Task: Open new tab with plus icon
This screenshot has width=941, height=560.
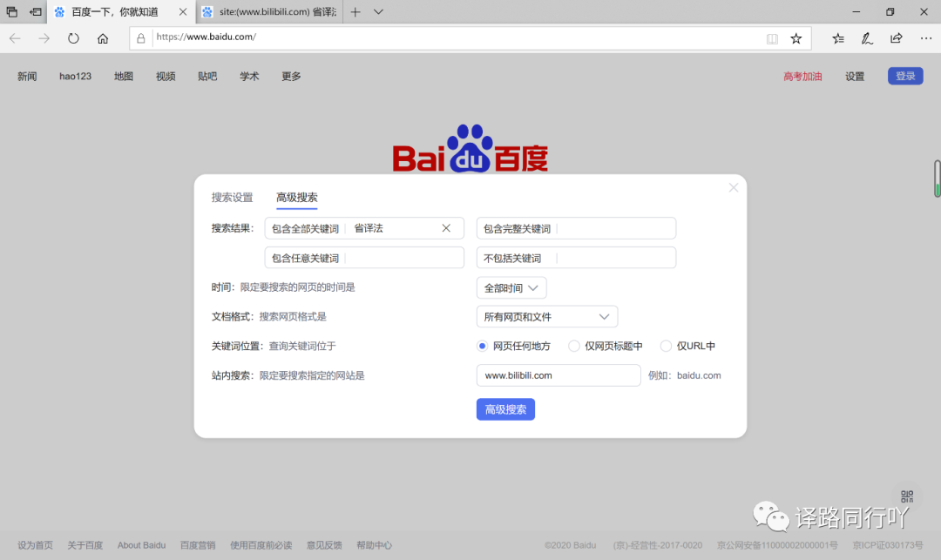Action: [x=355, y=12]
